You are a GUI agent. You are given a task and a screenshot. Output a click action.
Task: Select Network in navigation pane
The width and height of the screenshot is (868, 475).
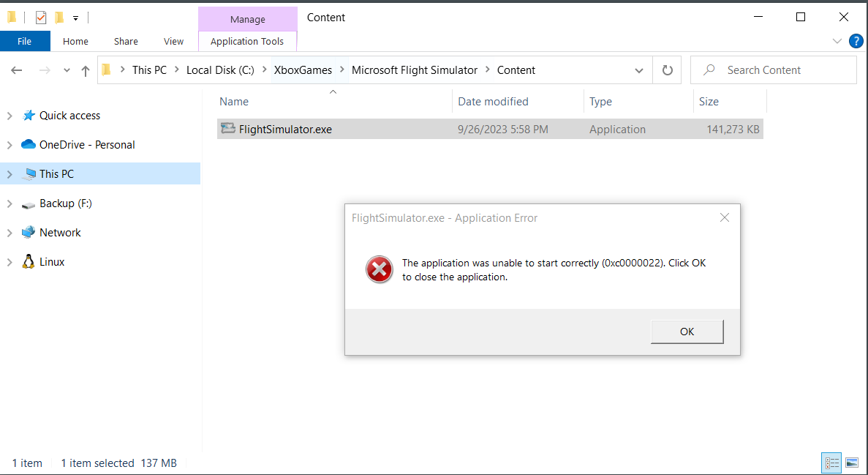pos(60,233)
